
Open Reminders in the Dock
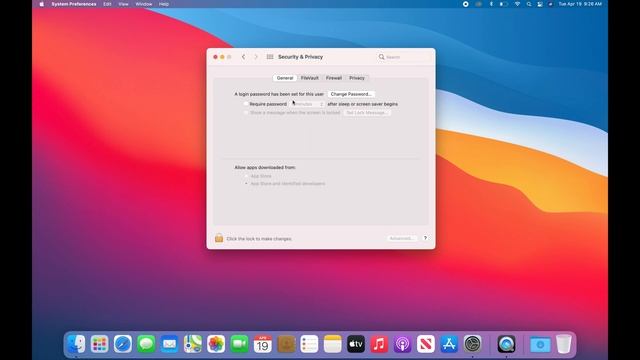pyautogui.click(x=309, y=344)
